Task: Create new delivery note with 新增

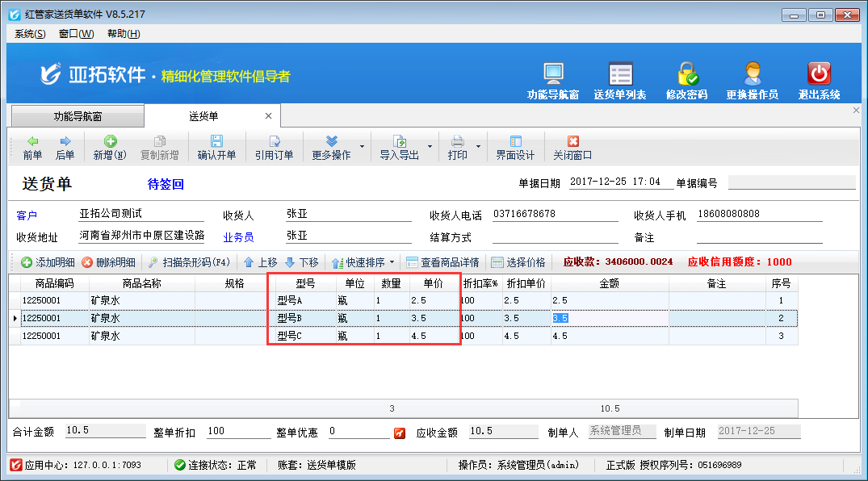Action: [x=109, y=147]
